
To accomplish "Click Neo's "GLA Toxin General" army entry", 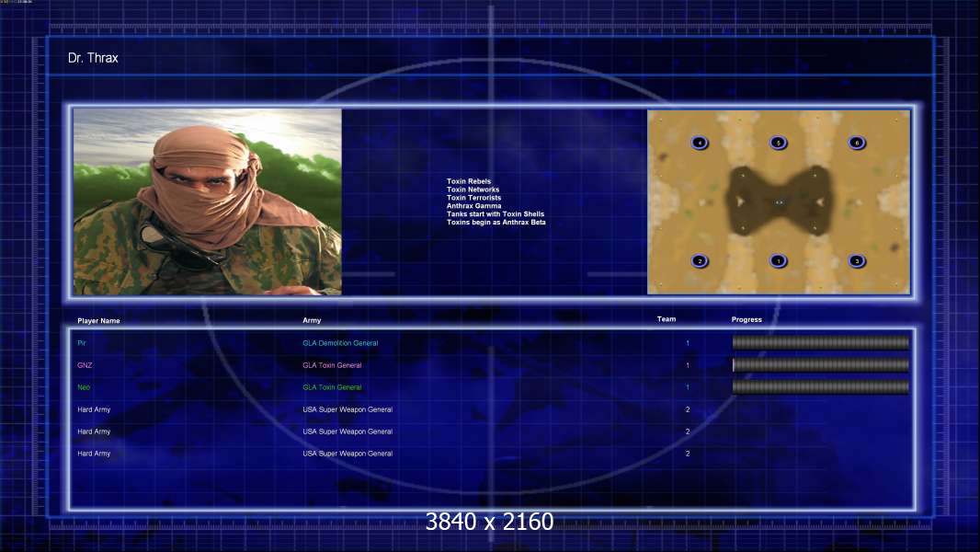I will pos(332,387).
